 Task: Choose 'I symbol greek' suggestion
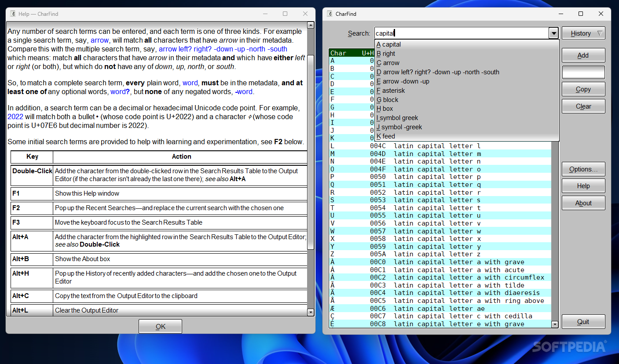click(x=467, y=118)
